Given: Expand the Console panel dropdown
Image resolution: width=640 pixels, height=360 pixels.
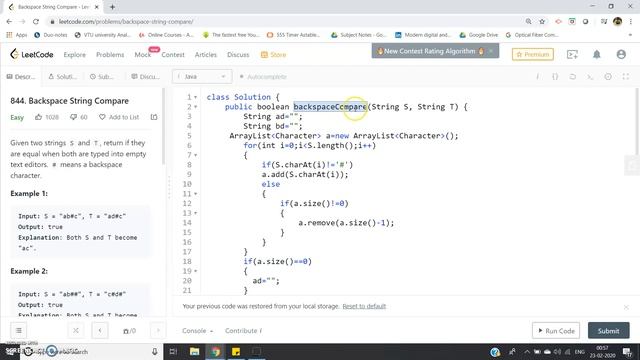Looking at the screenshot, I should point(198,331).
